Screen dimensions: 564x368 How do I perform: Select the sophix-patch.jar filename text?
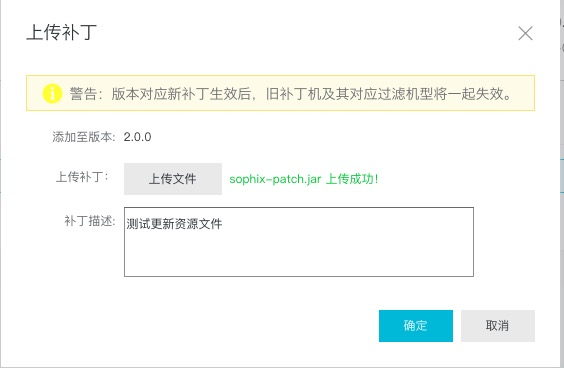[x=275, y=179]
